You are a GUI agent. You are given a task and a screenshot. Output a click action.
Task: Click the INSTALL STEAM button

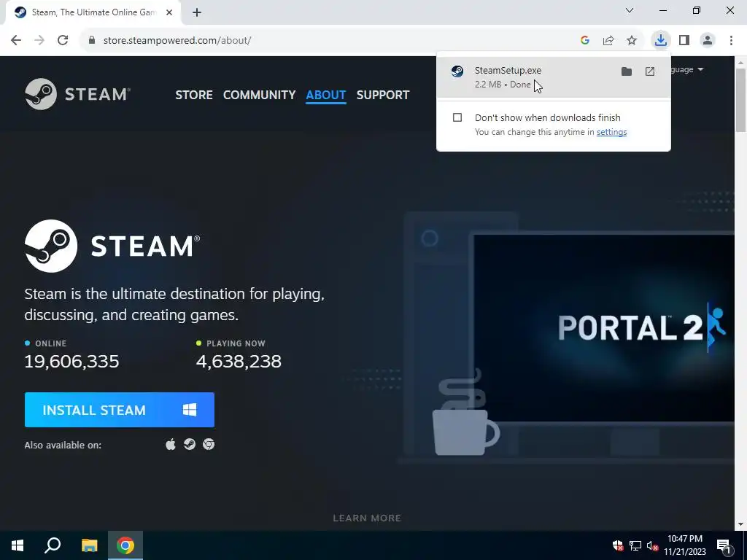tap(120, 410)
